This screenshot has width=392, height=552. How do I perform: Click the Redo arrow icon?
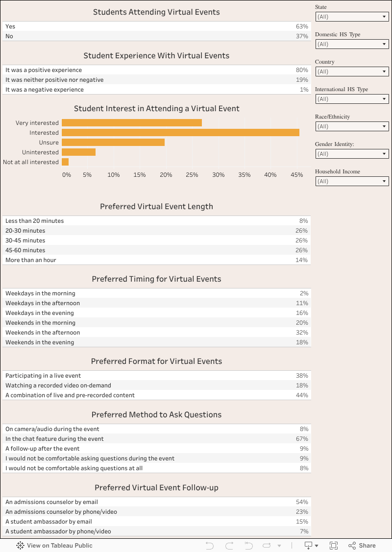point(229,545)
